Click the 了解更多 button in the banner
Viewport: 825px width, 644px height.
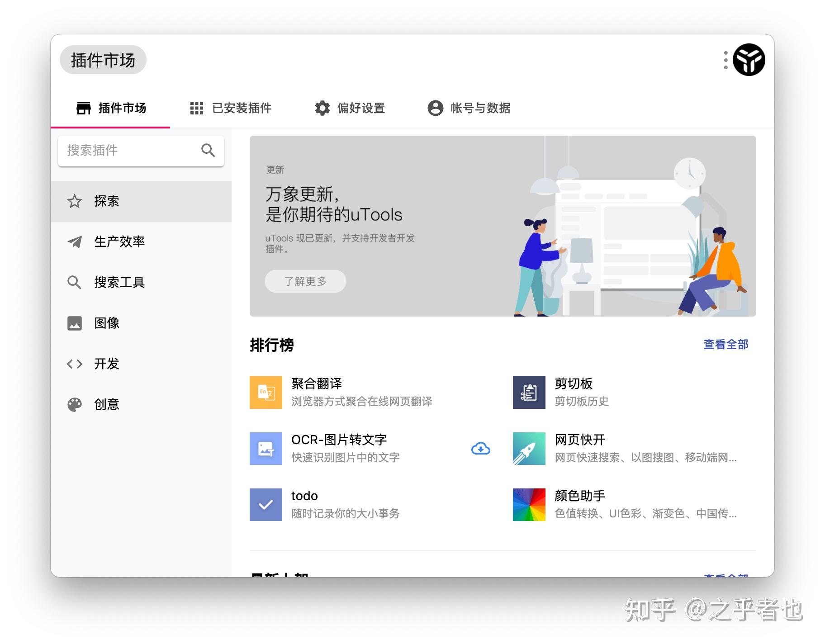point(305,281)
